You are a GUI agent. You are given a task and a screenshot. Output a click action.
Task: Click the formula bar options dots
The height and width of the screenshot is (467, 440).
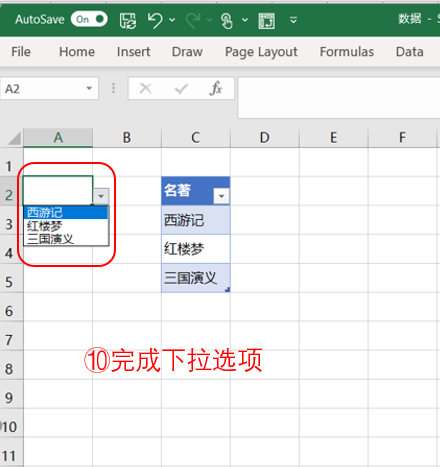(114, 88)
